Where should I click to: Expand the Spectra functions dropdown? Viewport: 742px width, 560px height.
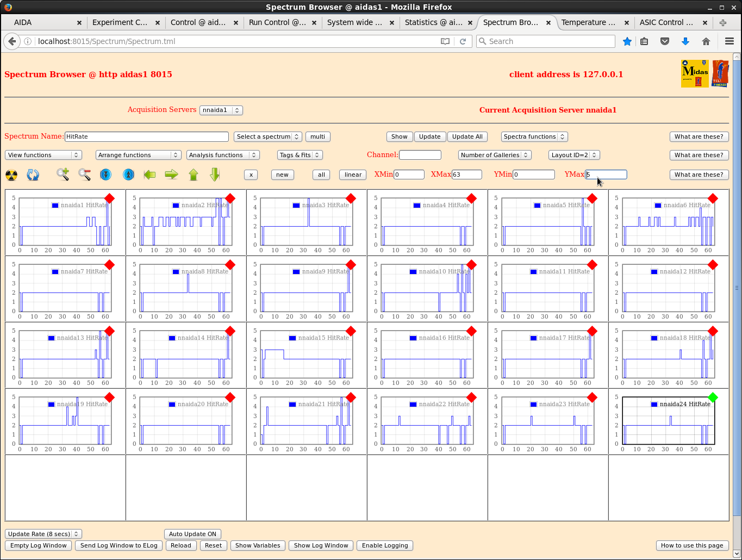(534, 136)
